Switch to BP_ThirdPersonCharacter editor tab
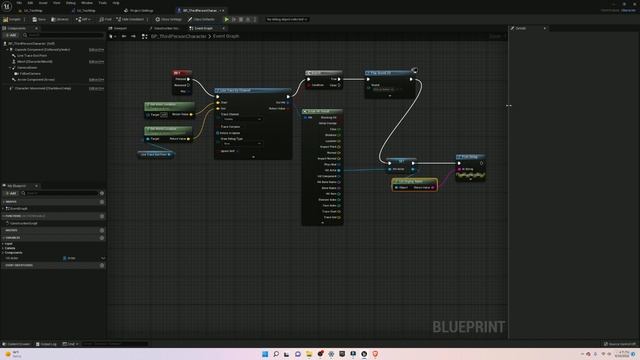Image resolution: width=640 pixels, height=360 pixels. coord(200,11)
